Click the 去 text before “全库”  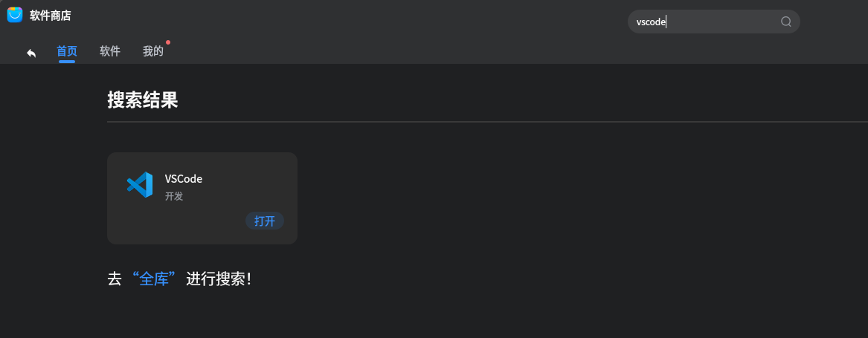pyautogui.click(x=114, y=279)
